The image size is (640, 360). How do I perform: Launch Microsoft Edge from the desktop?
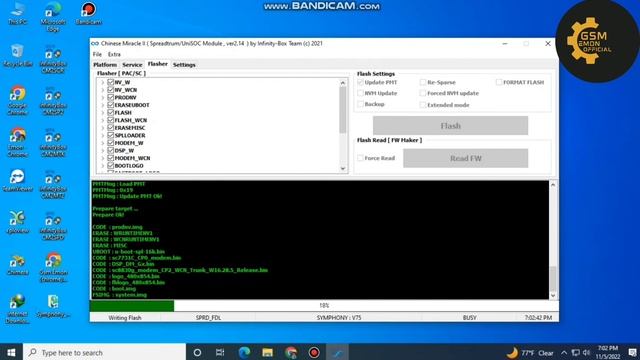[x=53, y=16]
